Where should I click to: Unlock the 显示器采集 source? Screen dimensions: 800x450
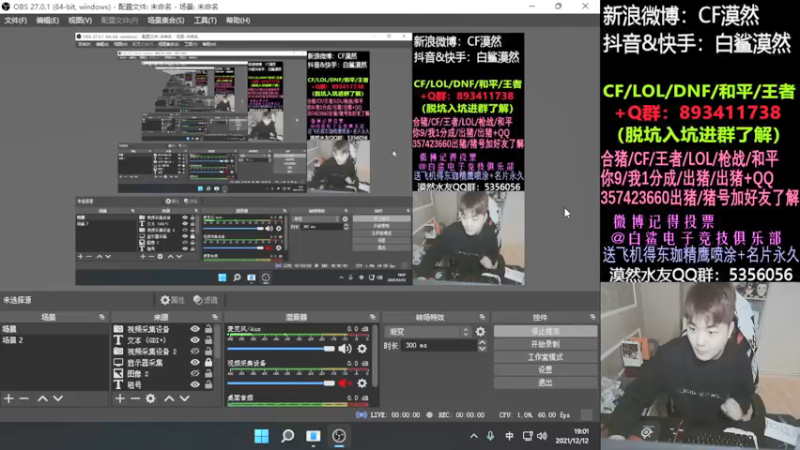[x=209, y=362]
